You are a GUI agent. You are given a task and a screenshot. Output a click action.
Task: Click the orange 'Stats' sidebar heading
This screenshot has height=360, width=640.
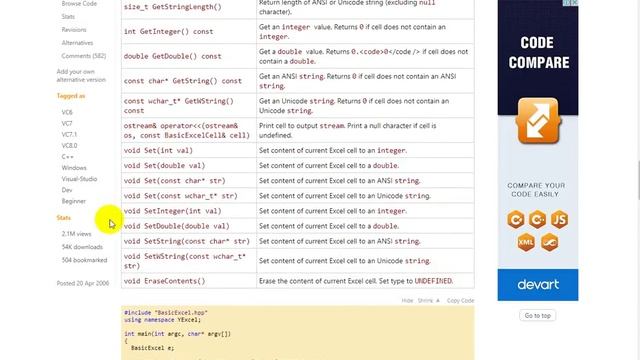[x=64, y=218]
